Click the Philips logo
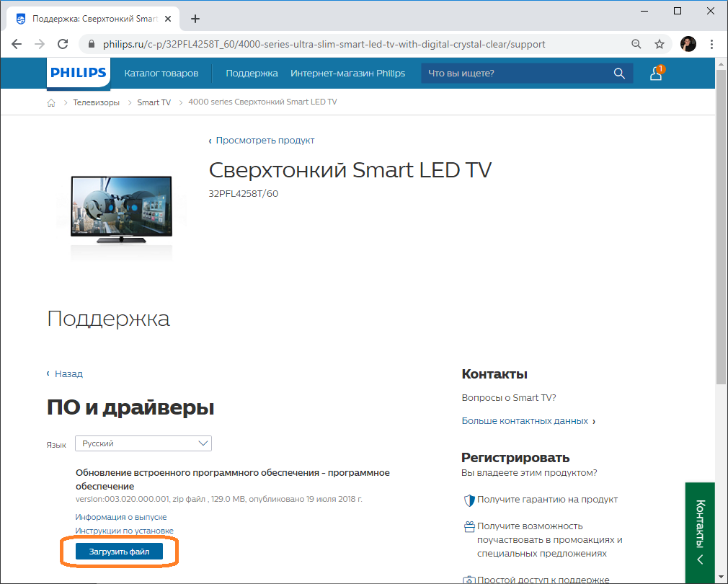This screenshot has height=584, width=728. (x=79, y=73)
